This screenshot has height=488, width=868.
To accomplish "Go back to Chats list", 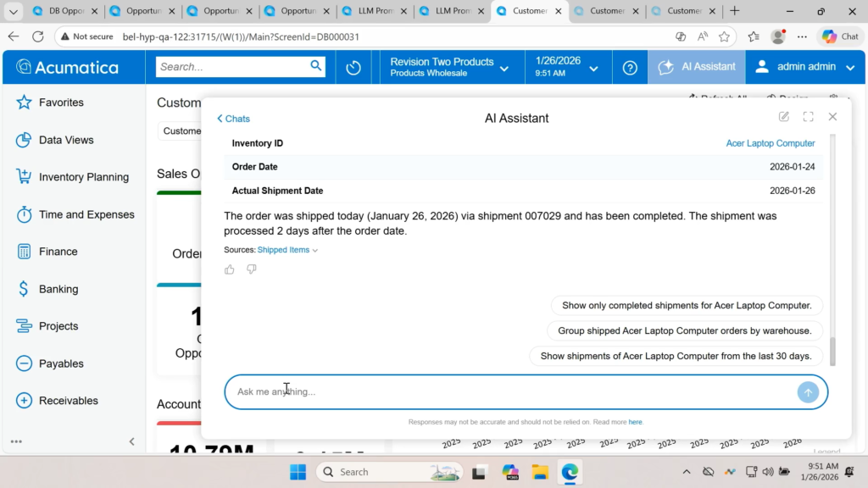I will 233,119.
